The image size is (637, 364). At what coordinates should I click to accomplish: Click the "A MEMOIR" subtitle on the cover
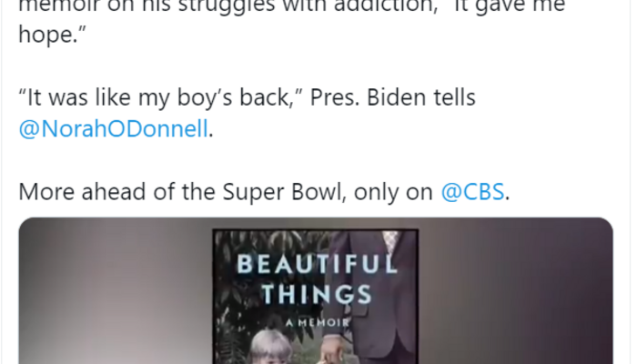click(315, 321)
